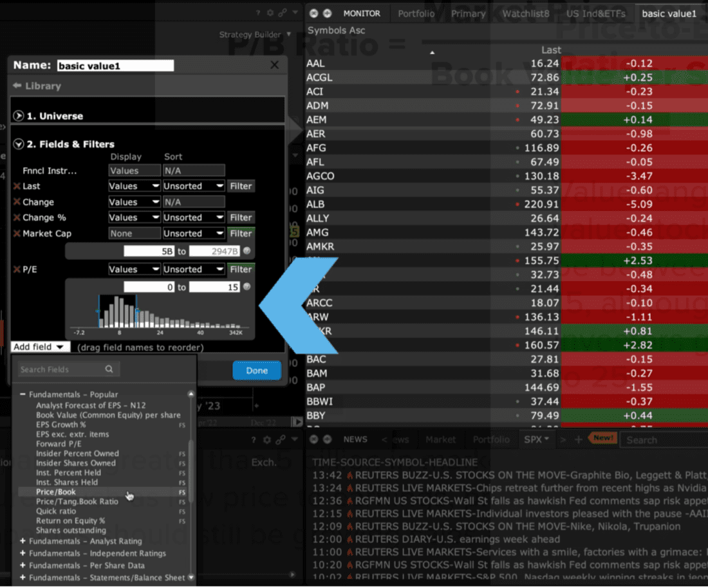Click the circled plus icon beside it
This screenshot has height=588, width=708.
pyautogui.click(x=326, y=12)
